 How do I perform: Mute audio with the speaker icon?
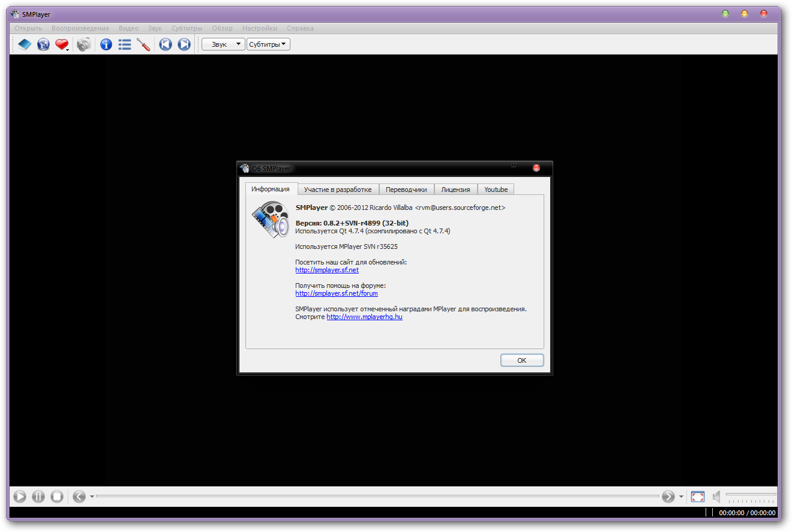[716, 497]
